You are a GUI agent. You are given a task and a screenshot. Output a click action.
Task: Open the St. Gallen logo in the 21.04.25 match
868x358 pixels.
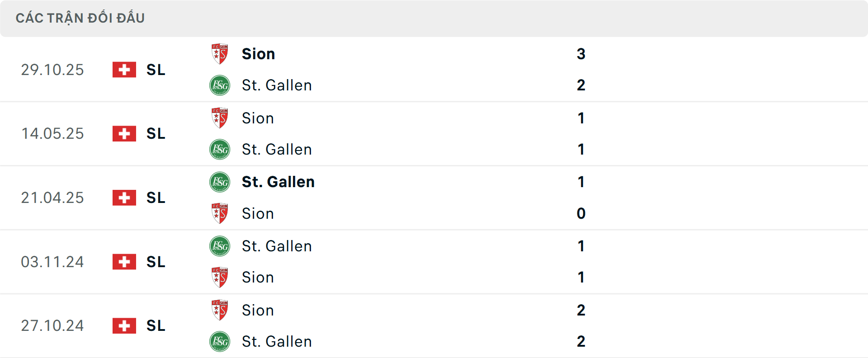pyautogui.click(x=220, y=181)
